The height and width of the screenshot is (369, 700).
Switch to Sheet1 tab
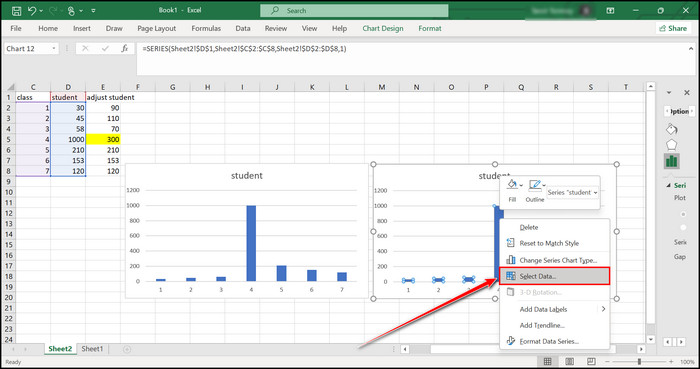92,349
